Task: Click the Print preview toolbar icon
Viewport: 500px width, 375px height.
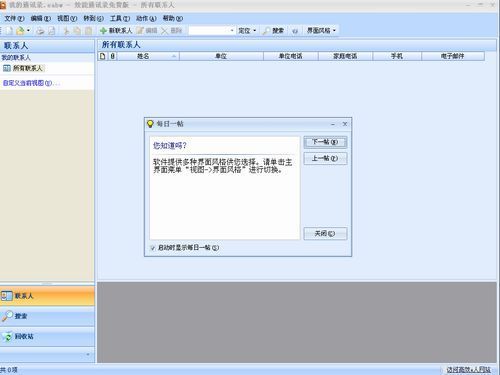Action: coord(52,31)
